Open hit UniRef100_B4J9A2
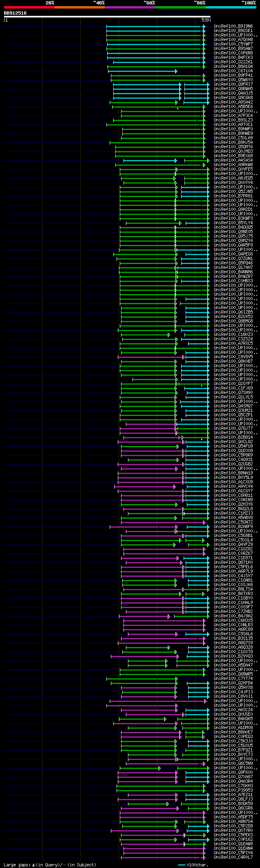This screenshot has height=868, width=260. click(x=233, y=616)
